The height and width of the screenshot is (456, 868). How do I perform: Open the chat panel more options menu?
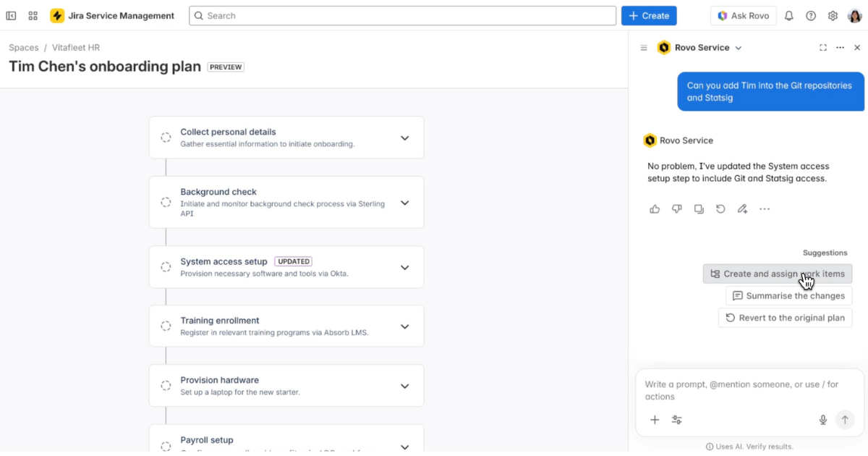840,48
